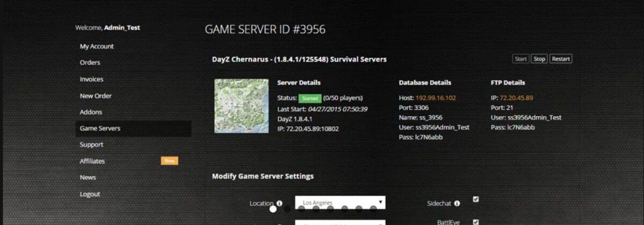The height and width of the screenshot is (225, 644).
Task: Select the white active slide indicator dot
Action: tap(273, 209)
